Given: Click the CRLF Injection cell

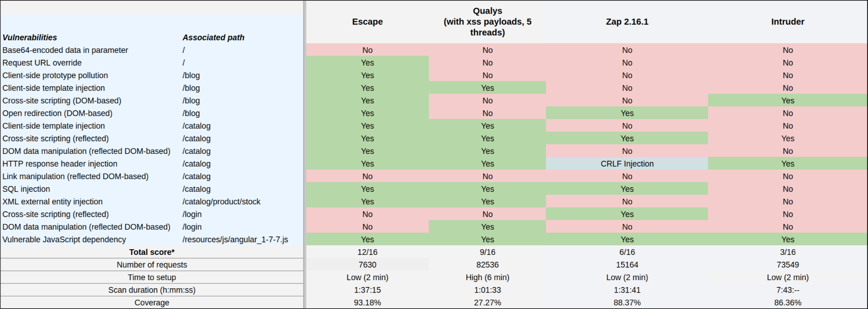Looking at the screenshot, I should (627, 164).
